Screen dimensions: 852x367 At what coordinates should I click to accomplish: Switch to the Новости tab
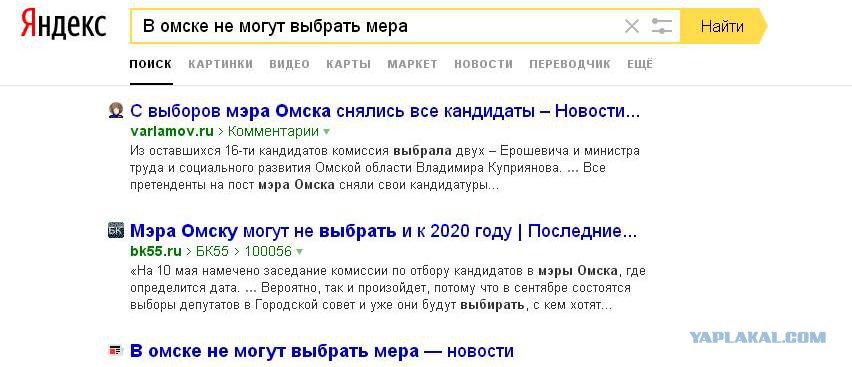484,64
